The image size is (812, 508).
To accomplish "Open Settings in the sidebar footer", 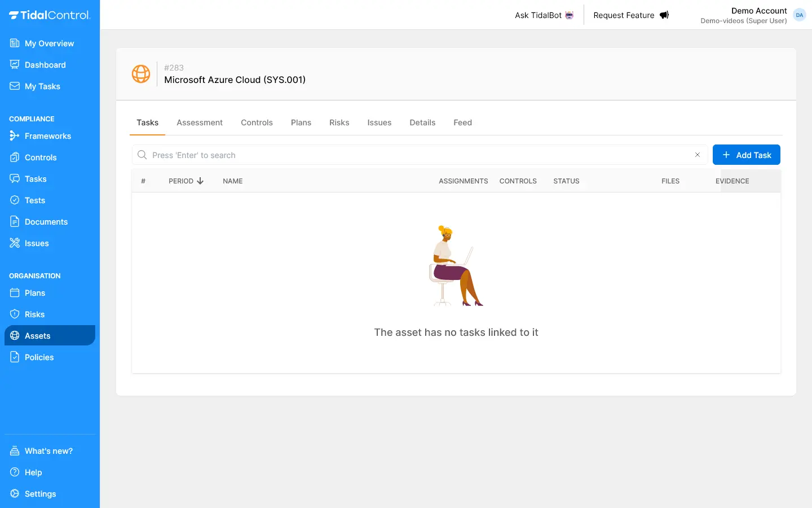I will pos(40,494).
